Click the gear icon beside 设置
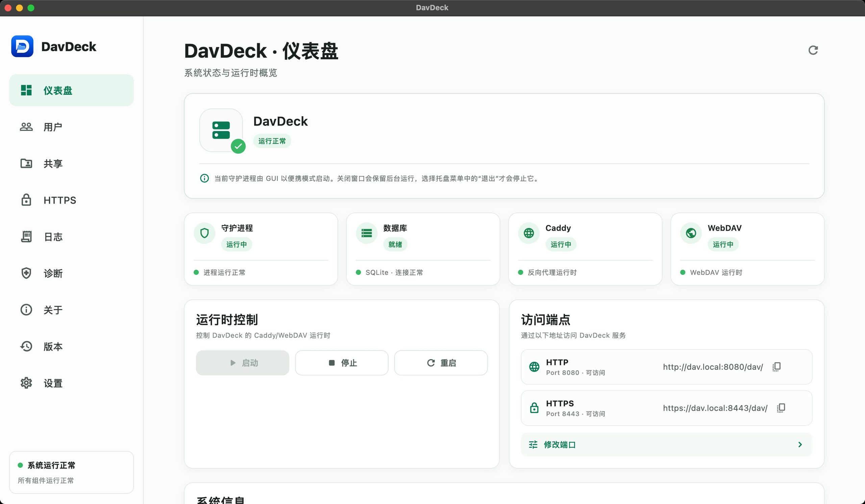The width and height of the screenshot is (865, 504). (26, 383)
